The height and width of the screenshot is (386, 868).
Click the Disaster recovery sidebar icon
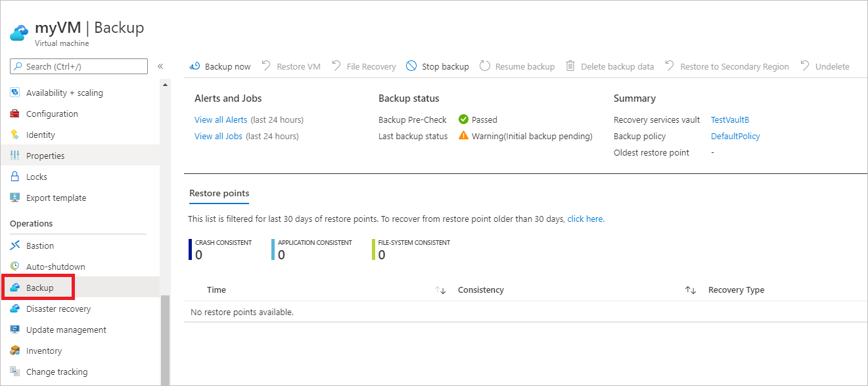coord(14,309)
